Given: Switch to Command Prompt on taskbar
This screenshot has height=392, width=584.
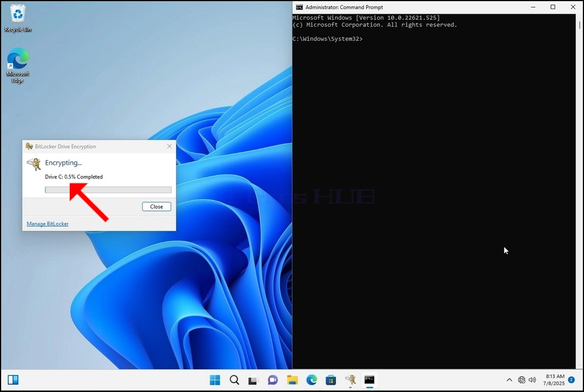Looking at the screenshot, I should click(369, 380).
